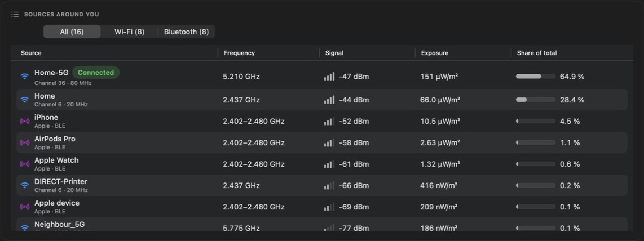Click the 186 nW/m² exposure value

click(439, 228)
